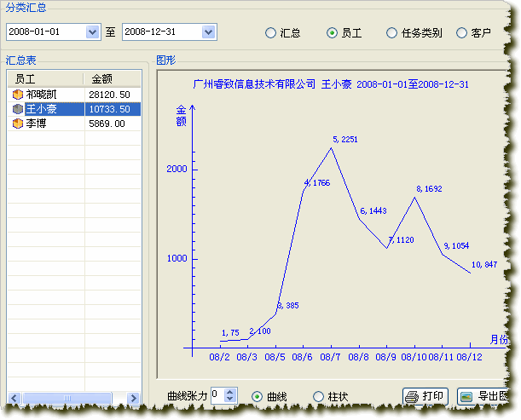Choose the 客户 radio option
This screenshot has width=521, height=420.
pos(461,33)
